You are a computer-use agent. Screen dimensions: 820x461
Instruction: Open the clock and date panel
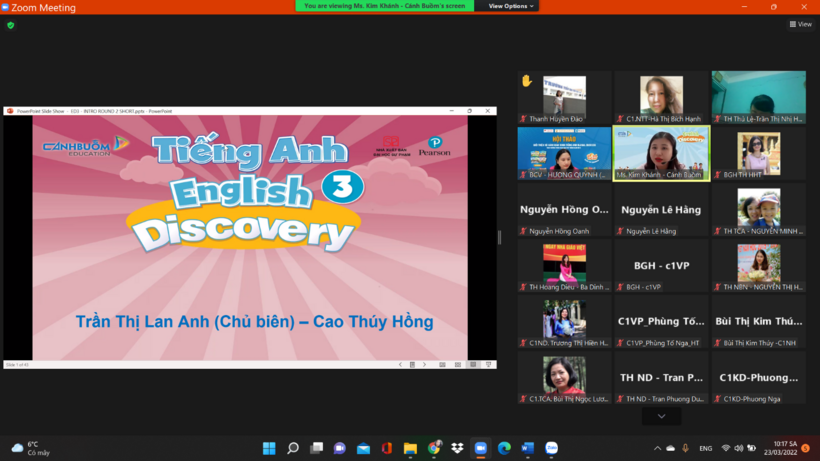tap(779, 448)
